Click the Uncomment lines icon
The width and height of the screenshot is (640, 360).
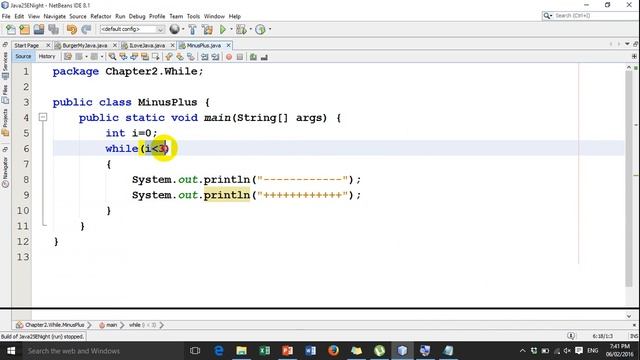point(264,57)
